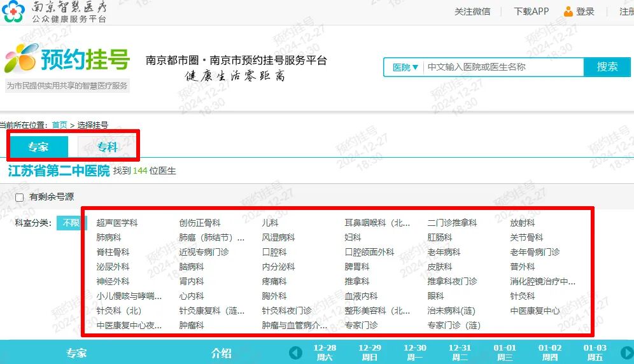
Task: Select department 放射科
Action: point(523,223)
